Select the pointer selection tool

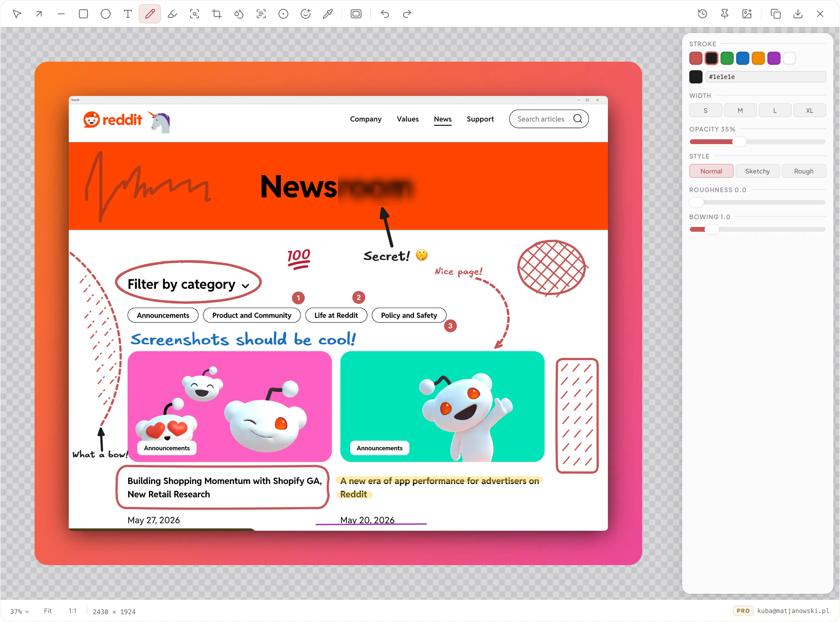17,14
